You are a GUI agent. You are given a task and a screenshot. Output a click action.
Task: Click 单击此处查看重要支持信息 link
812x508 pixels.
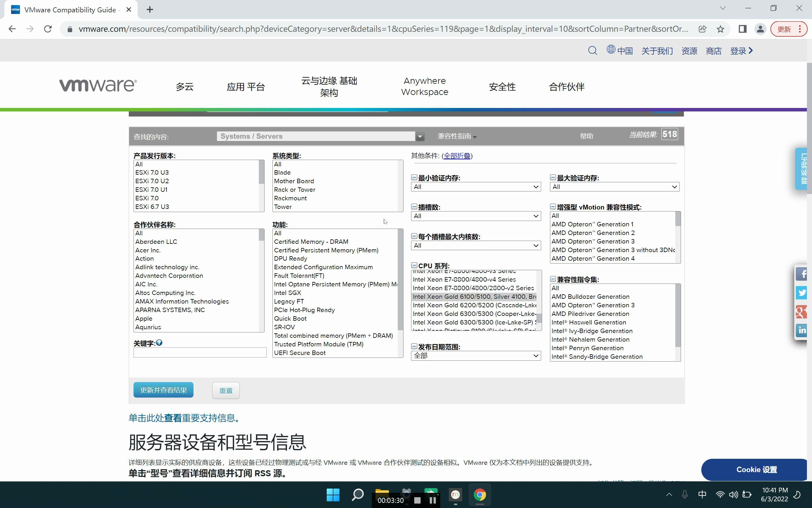tap(184, 418)
